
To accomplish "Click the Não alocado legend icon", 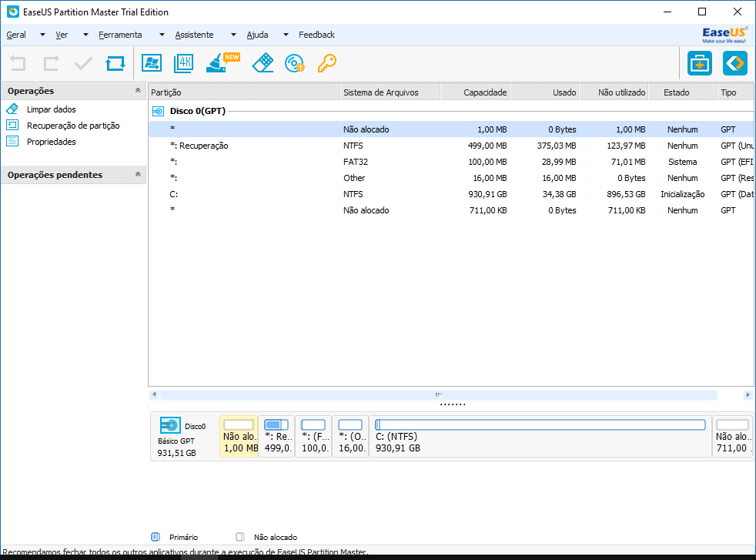I will [x=239, y=537].
